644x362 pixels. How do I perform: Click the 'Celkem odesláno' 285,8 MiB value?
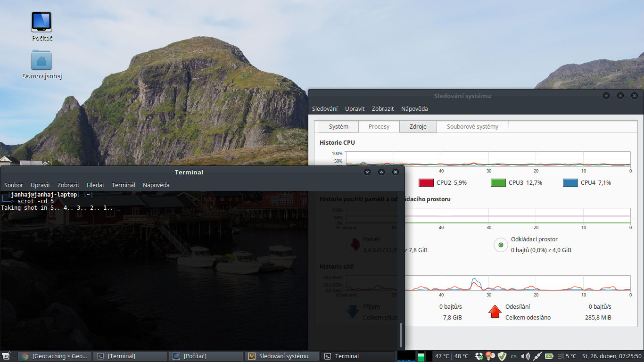(x=598, y=317)
